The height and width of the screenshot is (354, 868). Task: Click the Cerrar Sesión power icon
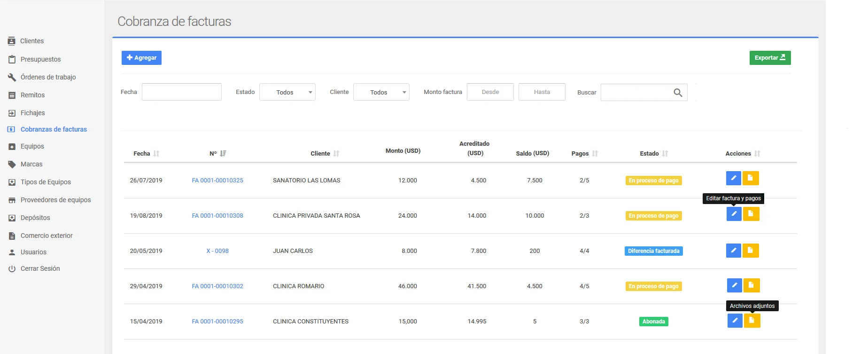(12, 269)
